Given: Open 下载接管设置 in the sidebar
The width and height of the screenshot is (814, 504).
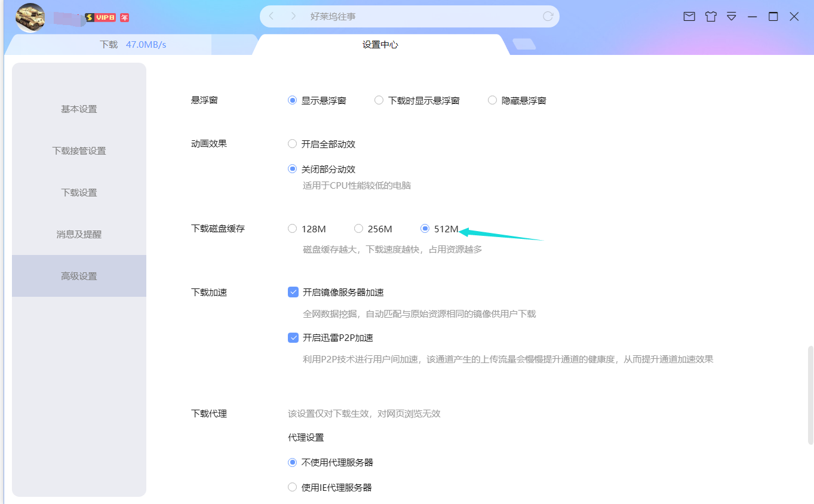Looking at the screenshot, I should click(x=79, y=150).
